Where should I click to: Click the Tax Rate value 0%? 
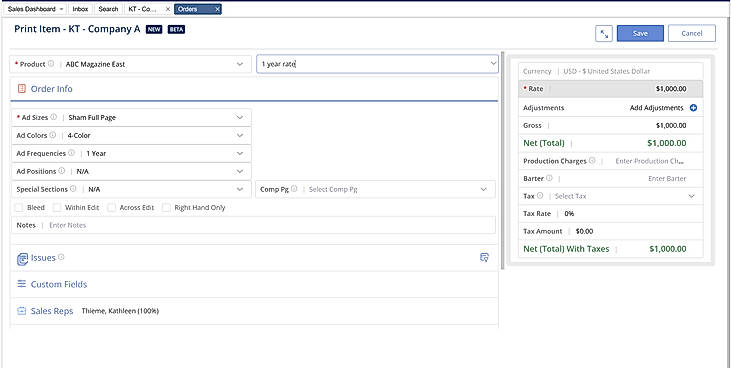(569, 214)
